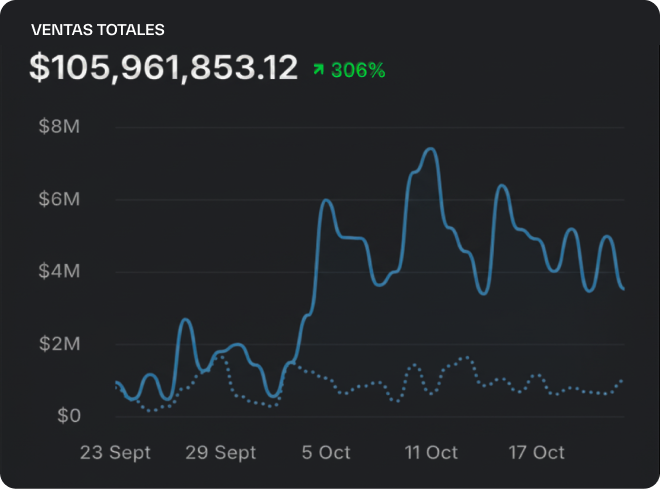Click the $0 y-axis label
The height and width of the screenshot is (489, 660).
tap(69, 416)
